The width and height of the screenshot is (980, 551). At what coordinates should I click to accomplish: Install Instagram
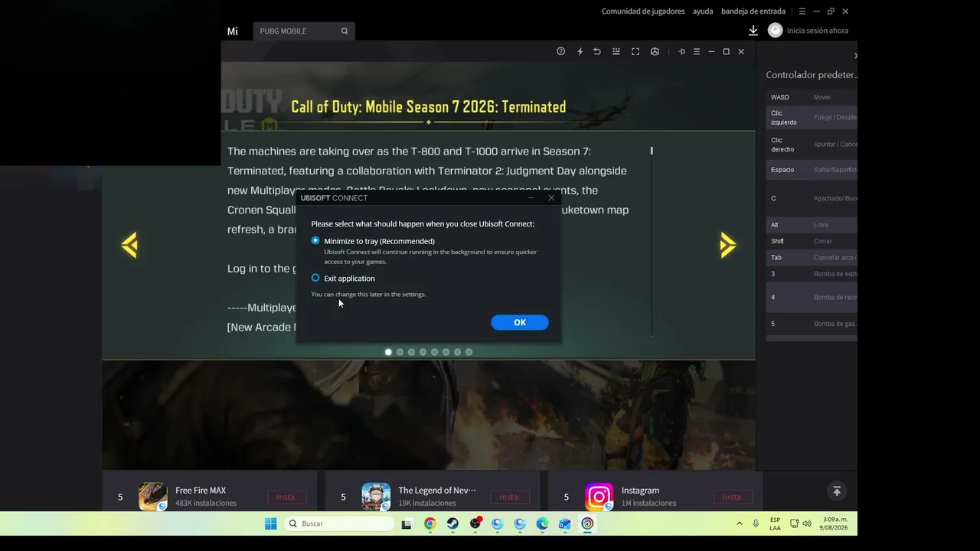[x=733, y=497]
